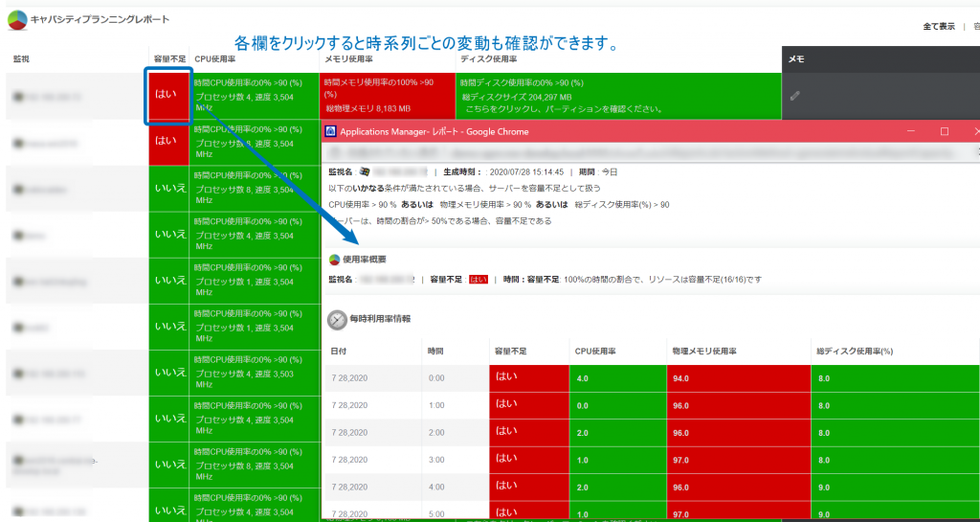Click はい cell in the 2:00 row
This screenshot has width=980, height=522.
tap(528, 432)
